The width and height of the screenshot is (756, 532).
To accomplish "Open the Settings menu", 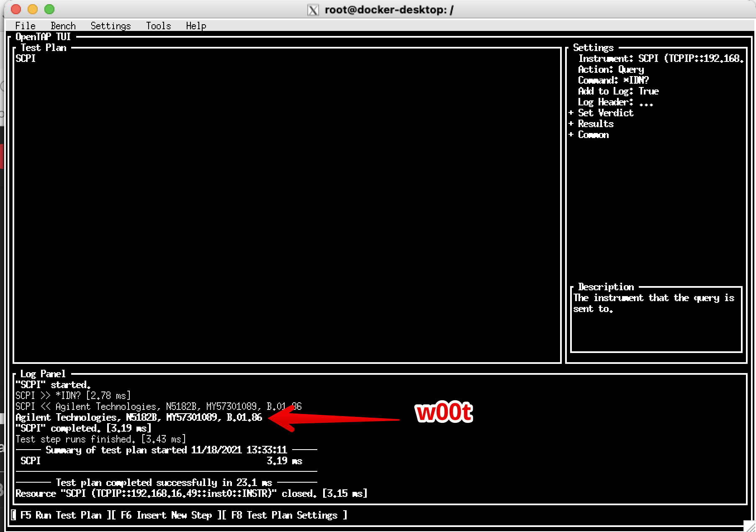I will point(111,26).
